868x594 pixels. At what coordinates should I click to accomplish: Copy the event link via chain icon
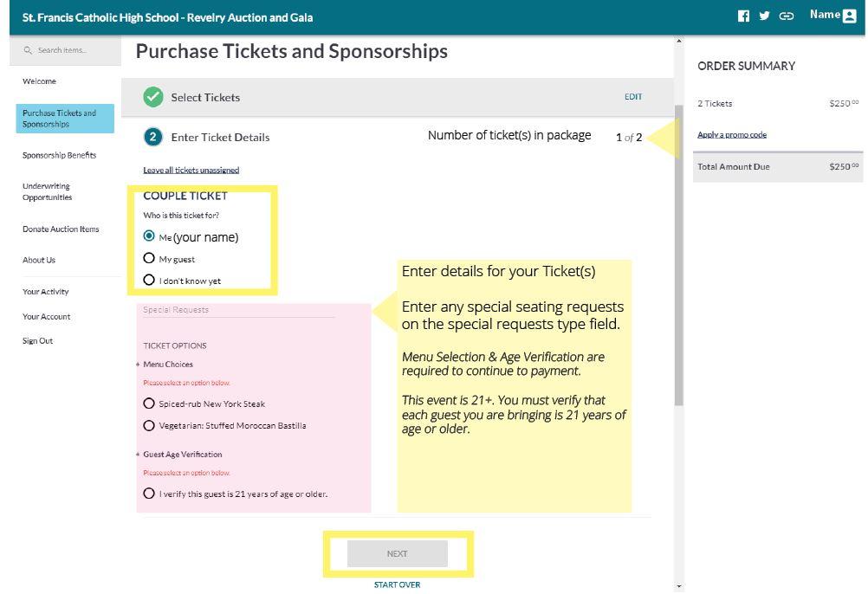tap(786, 16)
